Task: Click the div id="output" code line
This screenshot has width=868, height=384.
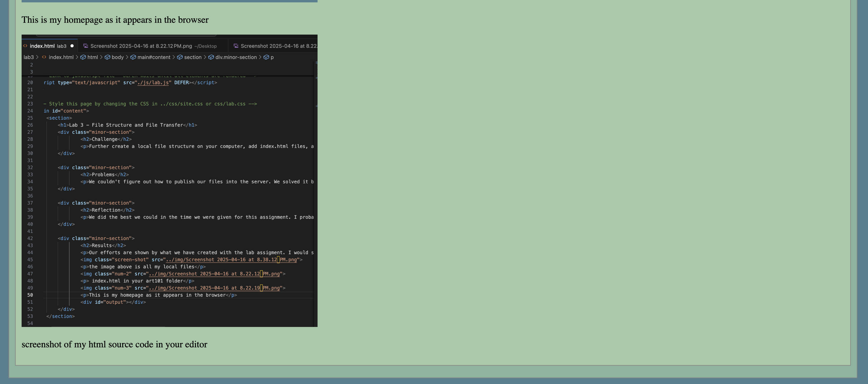Action: point(113,302)
